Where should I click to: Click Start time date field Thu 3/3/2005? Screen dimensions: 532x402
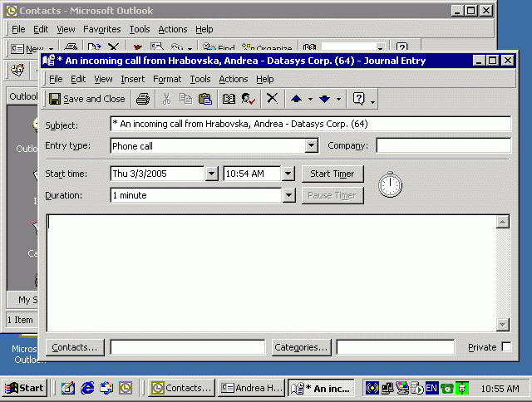tap(158, 174)
